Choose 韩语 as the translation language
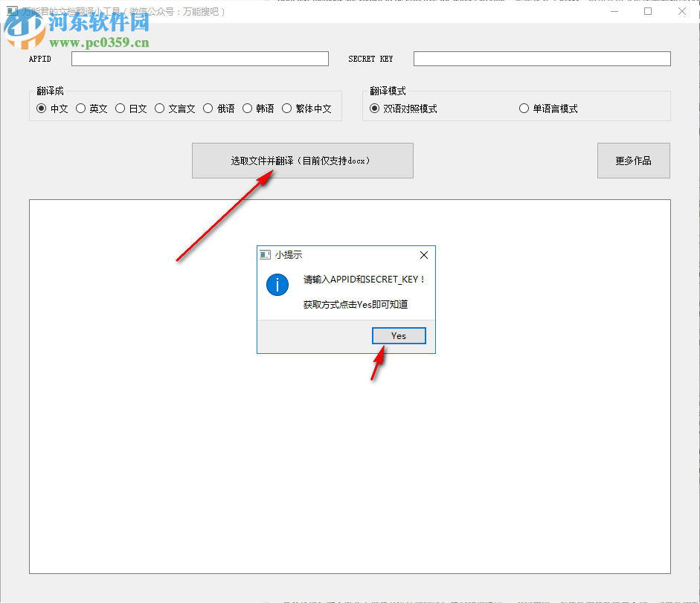The image size is (700, 603). pyautogui.click(x=247, y=108)
